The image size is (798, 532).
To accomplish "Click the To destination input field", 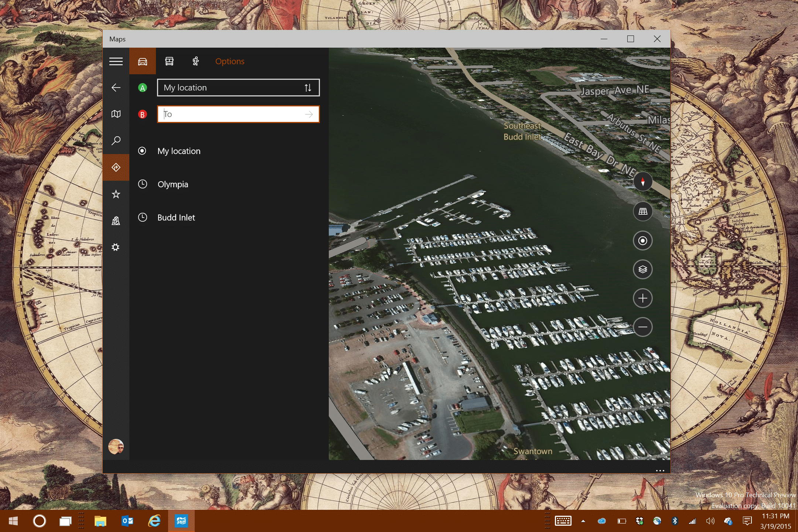I will click(238, 113).
